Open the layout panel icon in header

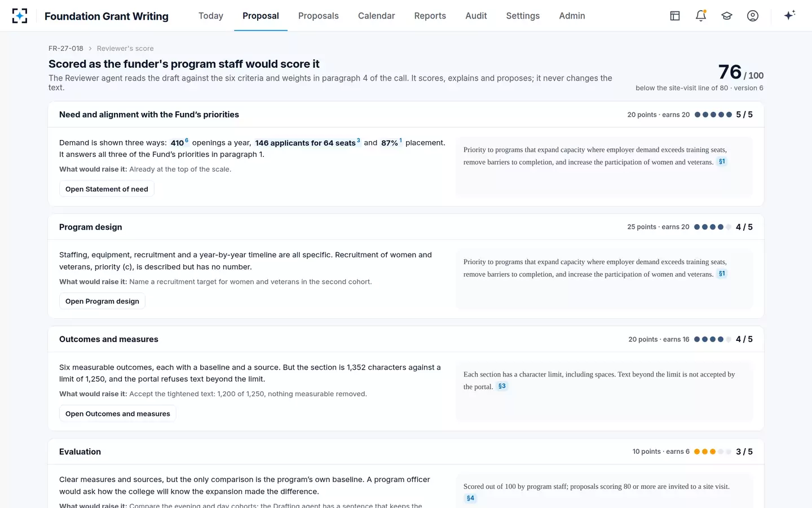point(675,16)
